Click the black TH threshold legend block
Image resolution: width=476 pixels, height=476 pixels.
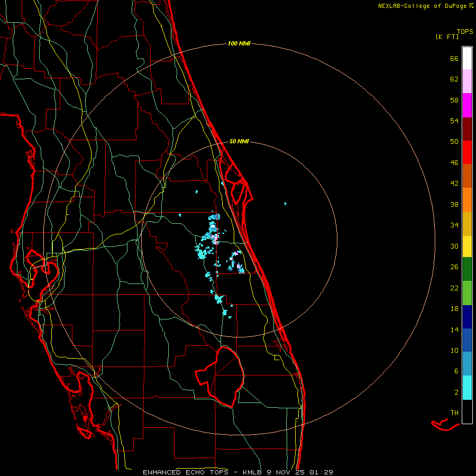coord(467,411)
